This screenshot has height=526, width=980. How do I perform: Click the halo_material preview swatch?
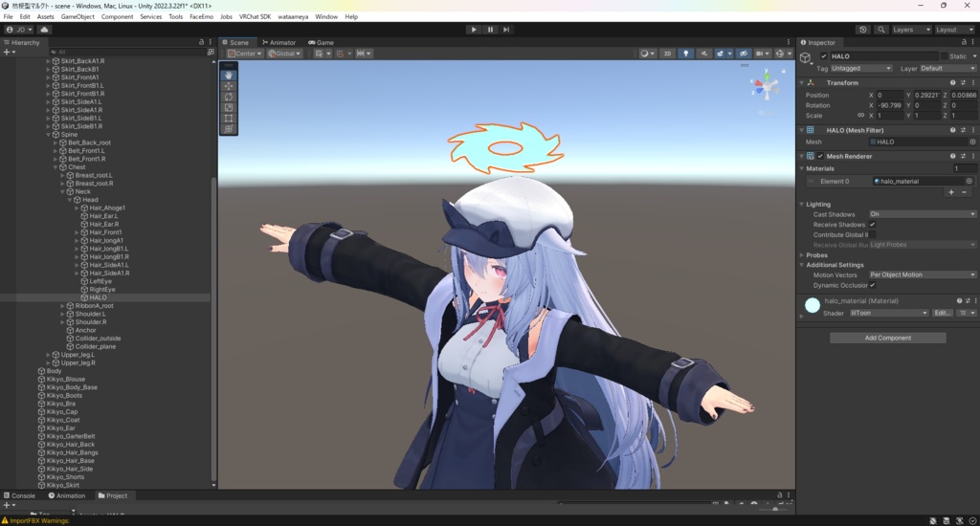coord(813,305)
